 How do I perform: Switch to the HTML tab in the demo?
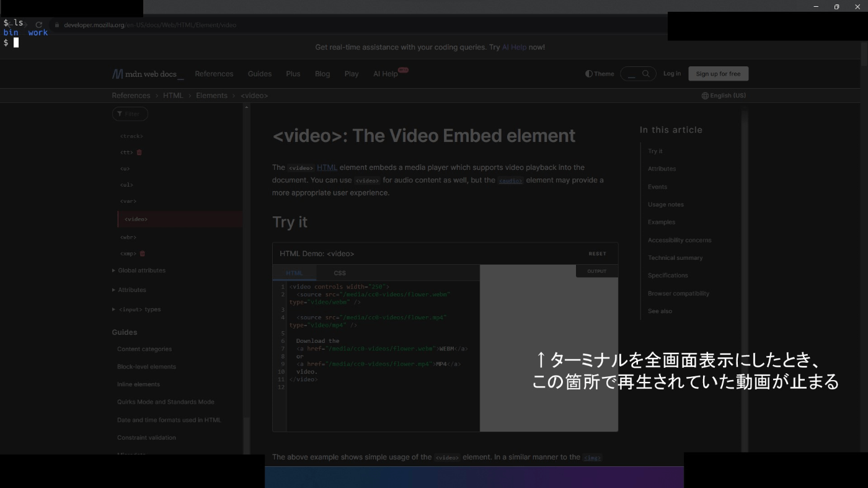coord(294,273)
